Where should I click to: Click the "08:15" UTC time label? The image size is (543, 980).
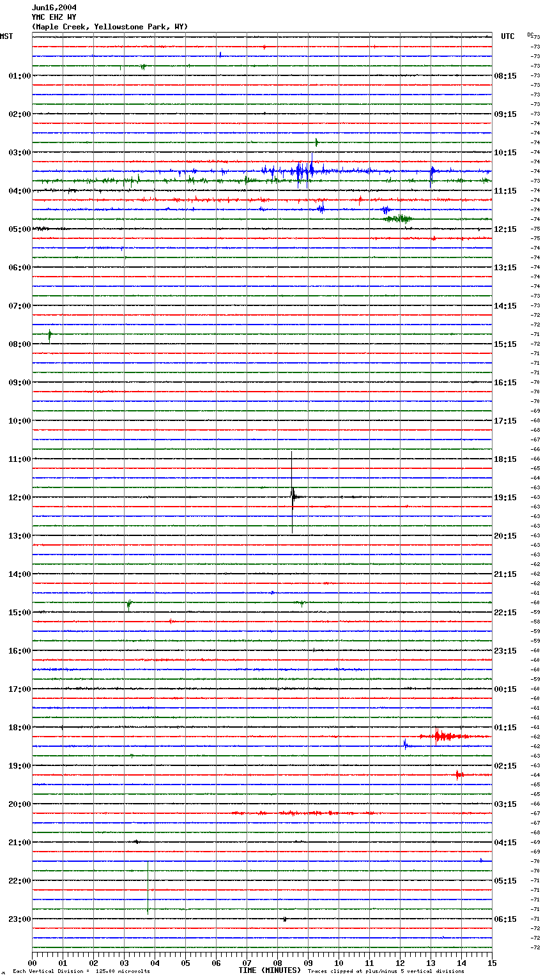coord(505,76)
